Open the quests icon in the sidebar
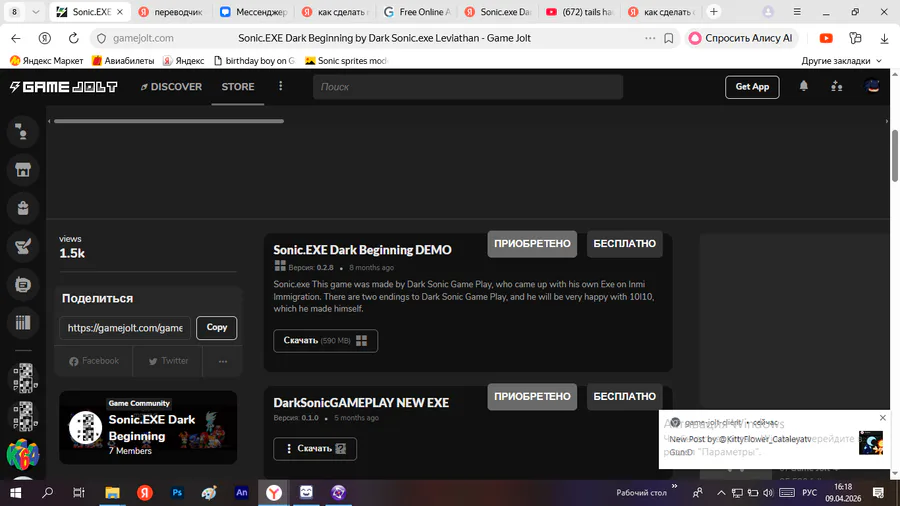This screenshot has width=900, height=506. coord(23,246)
